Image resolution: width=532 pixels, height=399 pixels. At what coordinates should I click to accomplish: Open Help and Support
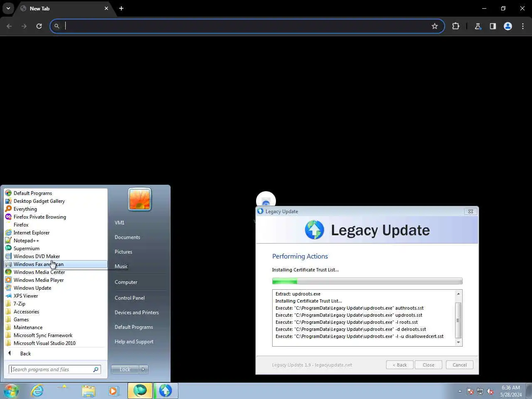(139, 342)
